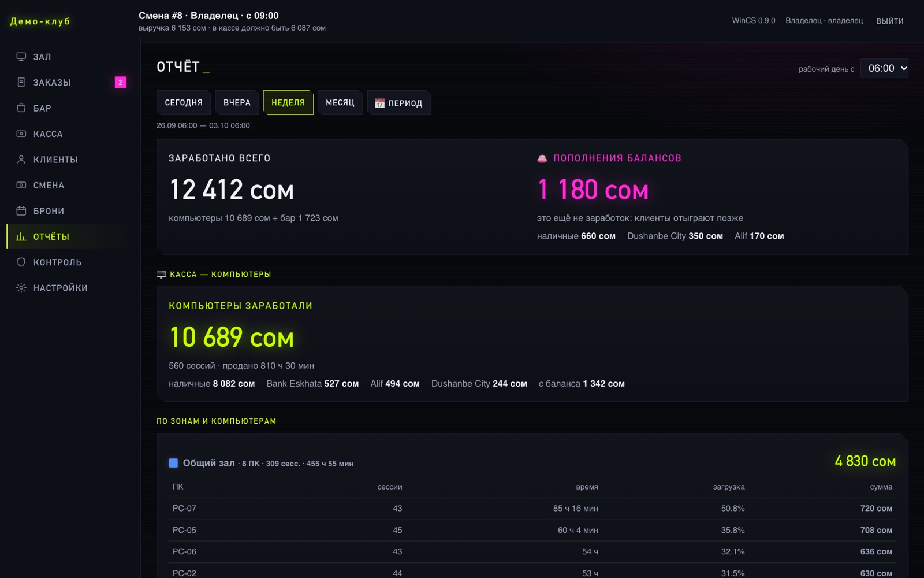Click the PC-07 table row label
Screen dimensions: 924x578
184,509
